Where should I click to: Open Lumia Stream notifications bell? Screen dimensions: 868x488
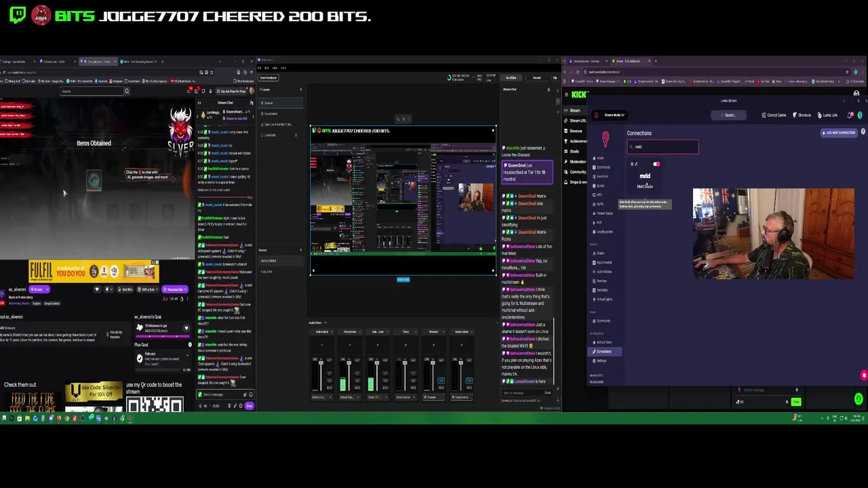point(850,115)
